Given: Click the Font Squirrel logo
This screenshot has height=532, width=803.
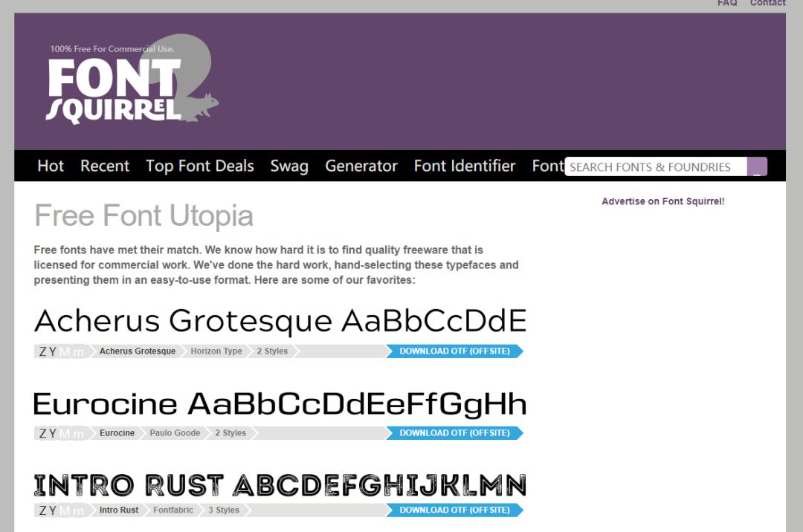Looking at the screenshot, I should click(132, 79).
